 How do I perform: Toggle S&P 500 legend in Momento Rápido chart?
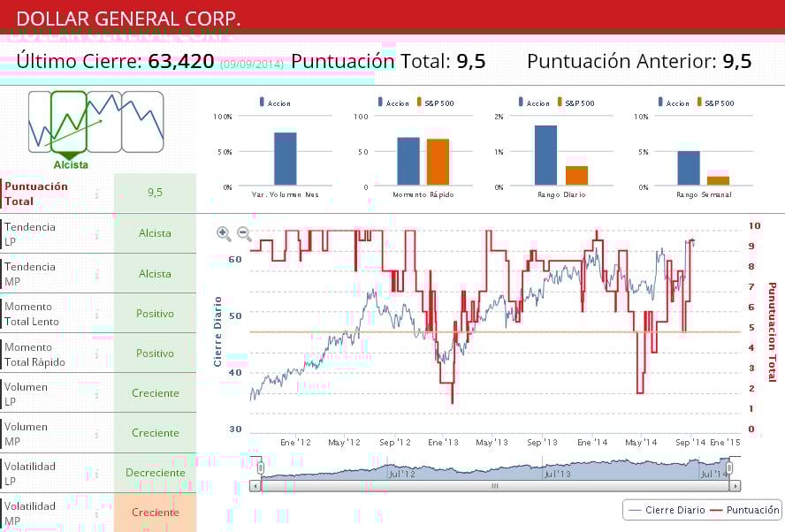tap(436, 103)
